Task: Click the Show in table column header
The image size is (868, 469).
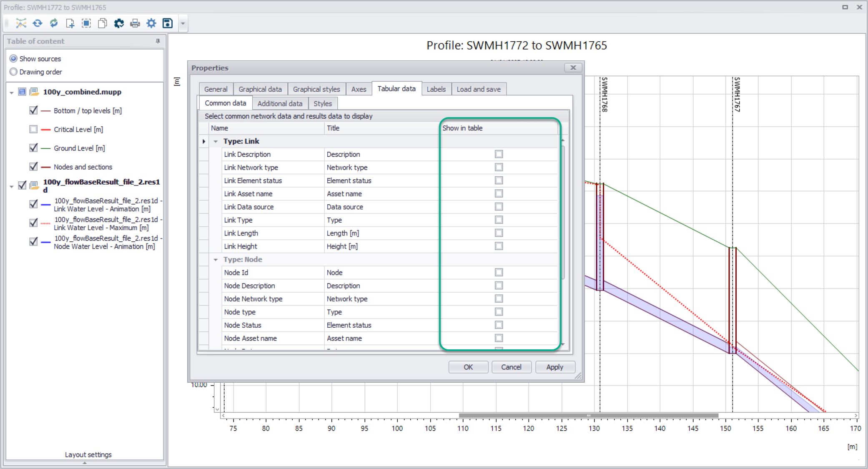Action: [499, 128]
